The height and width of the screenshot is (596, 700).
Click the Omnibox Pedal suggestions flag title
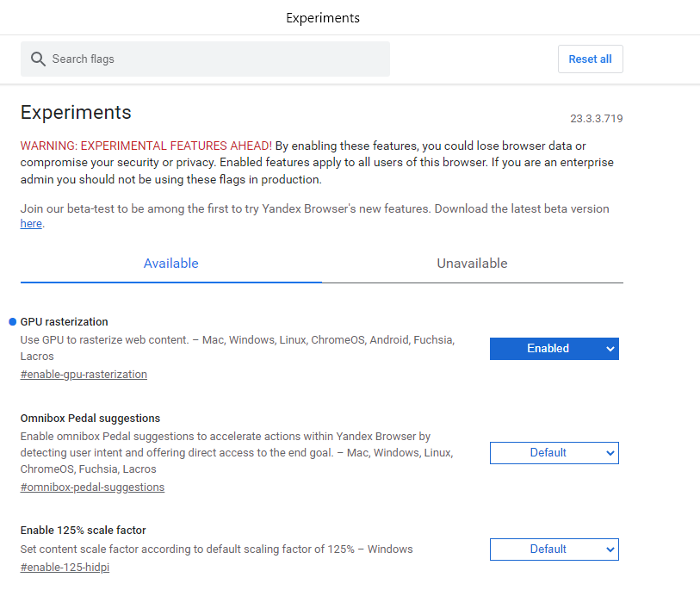[x=90, y=418]
